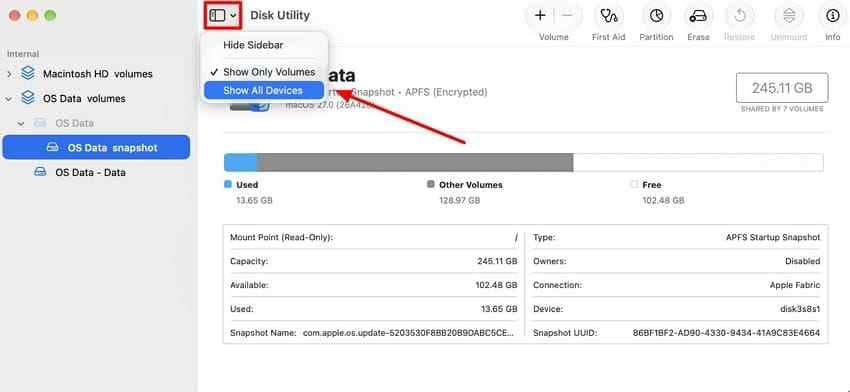Select OS Data snapshot sidebar row
Viewport: 850px width, 392px height.
click(x=96, y=147)
